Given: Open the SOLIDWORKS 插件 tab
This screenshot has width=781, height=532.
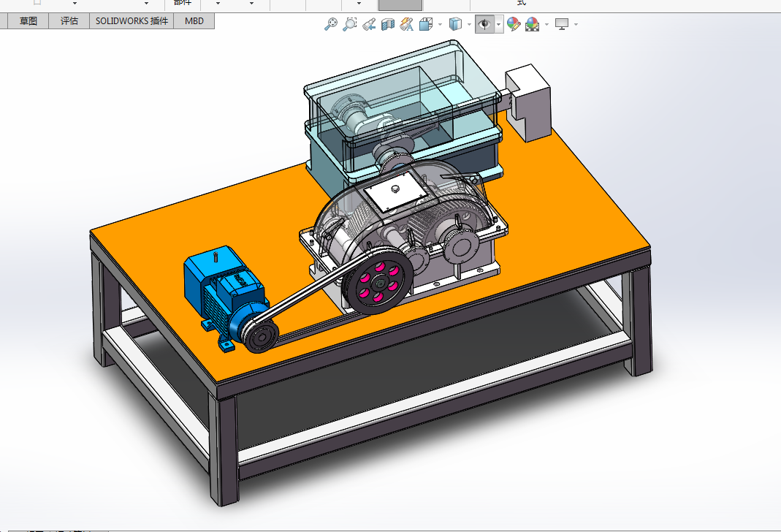Looking at the screenshot, I should pos(132,21).
